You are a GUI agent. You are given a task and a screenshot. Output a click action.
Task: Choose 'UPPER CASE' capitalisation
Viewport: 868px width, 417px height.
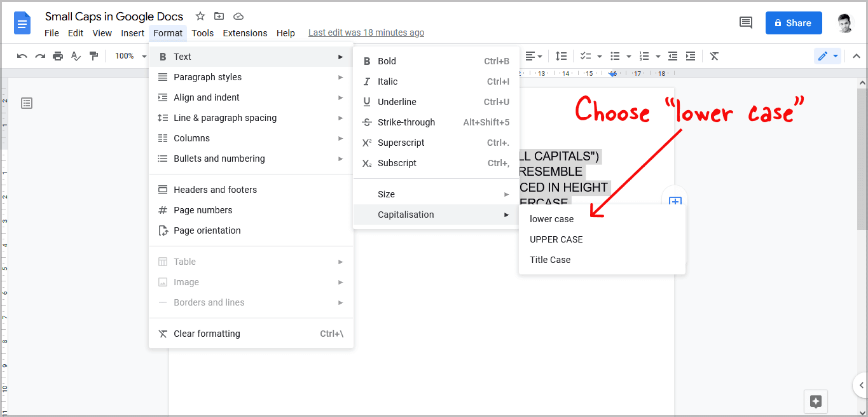click(602, 239)
